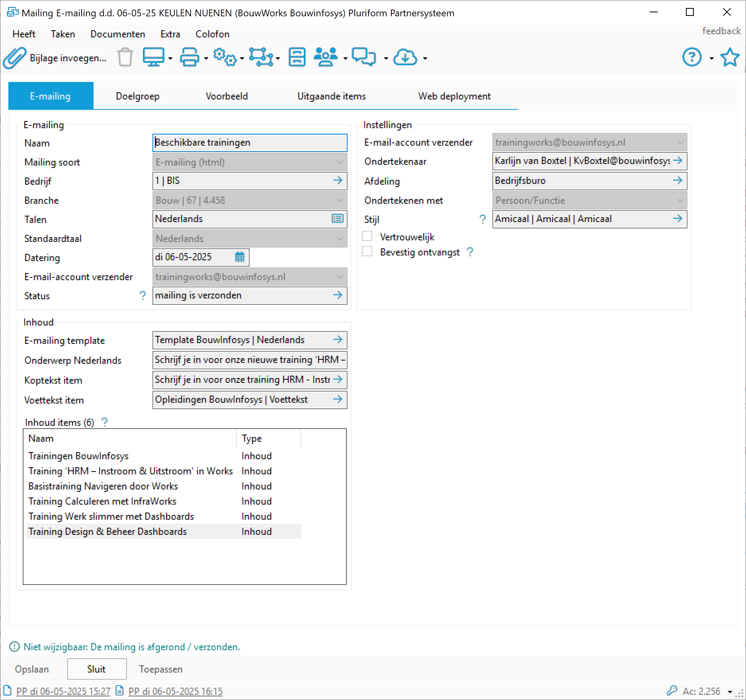
Task: Expand the Ondertekenen met dropdown
Action: click(x=680, y=201)
